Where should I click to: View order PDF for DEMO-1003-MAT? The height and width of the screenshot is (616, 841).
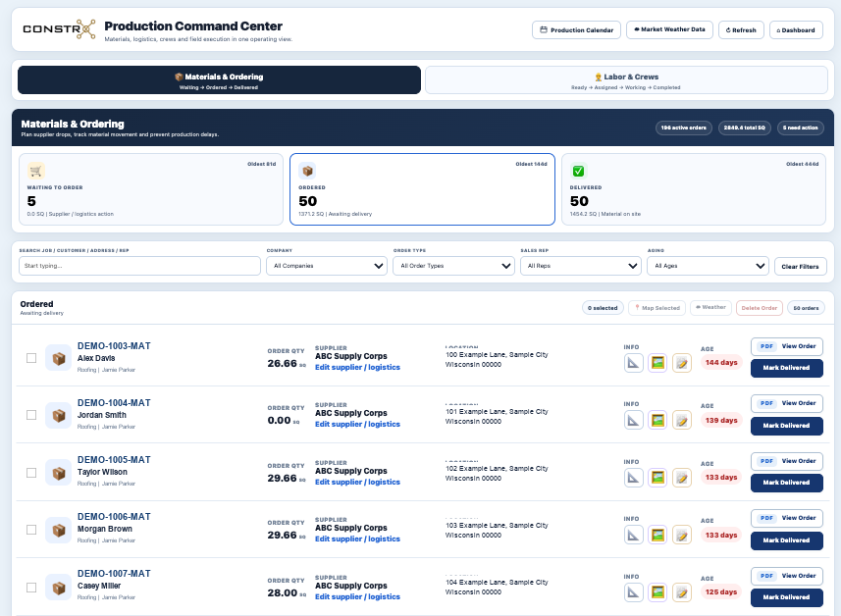point(786,346)
